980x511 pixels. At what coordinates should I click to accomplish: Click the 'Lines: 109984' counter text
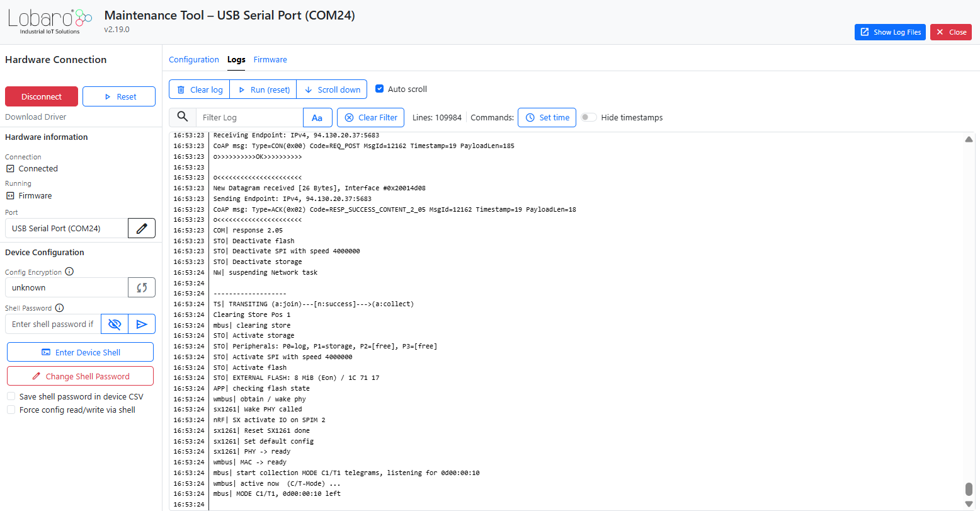click(437, 117)
